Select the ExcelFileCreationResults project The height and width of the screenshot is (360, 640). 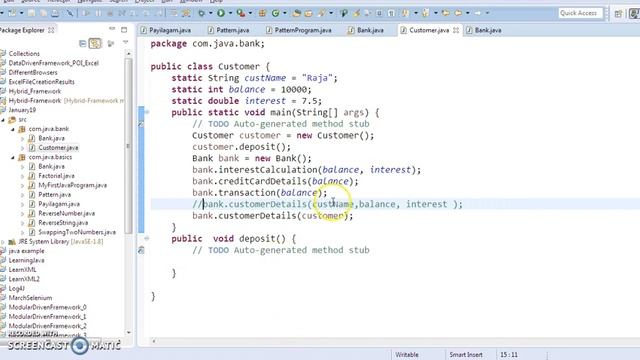(x=41, y=82)
